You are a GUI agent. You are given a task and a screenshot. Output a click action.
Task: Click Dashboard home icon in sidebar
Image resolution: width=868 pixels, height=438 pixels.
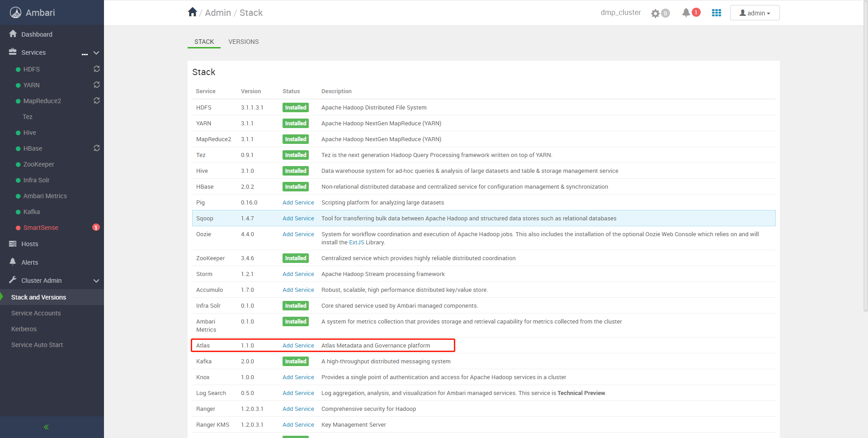pyautogui.click(x=13, y=33)
